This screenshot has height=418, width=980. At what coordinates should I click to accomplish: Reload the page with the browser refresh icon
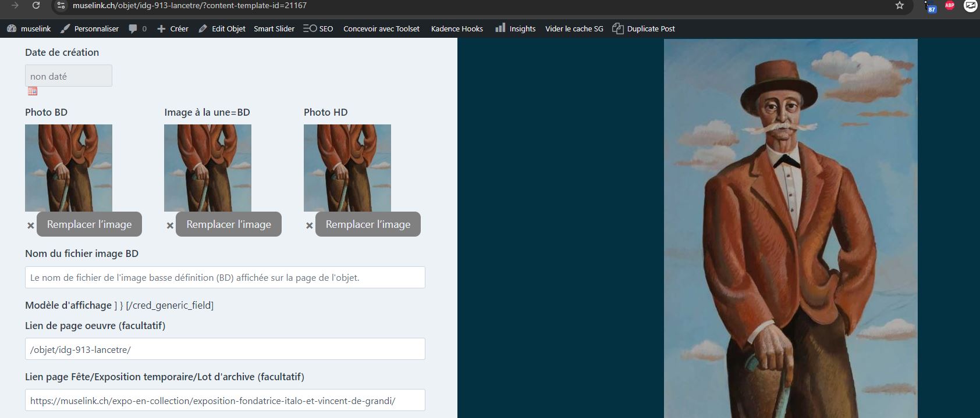(36, 5)
